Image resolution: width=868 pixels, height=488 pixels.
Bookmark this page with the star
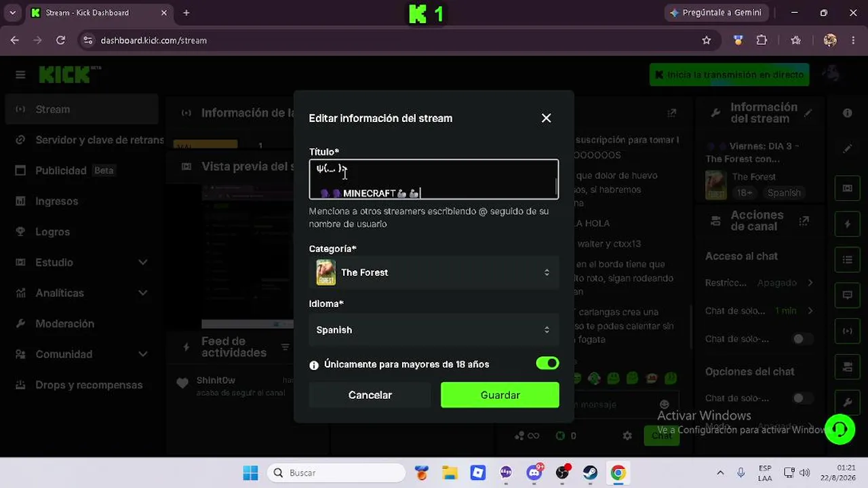click(707, 41)
